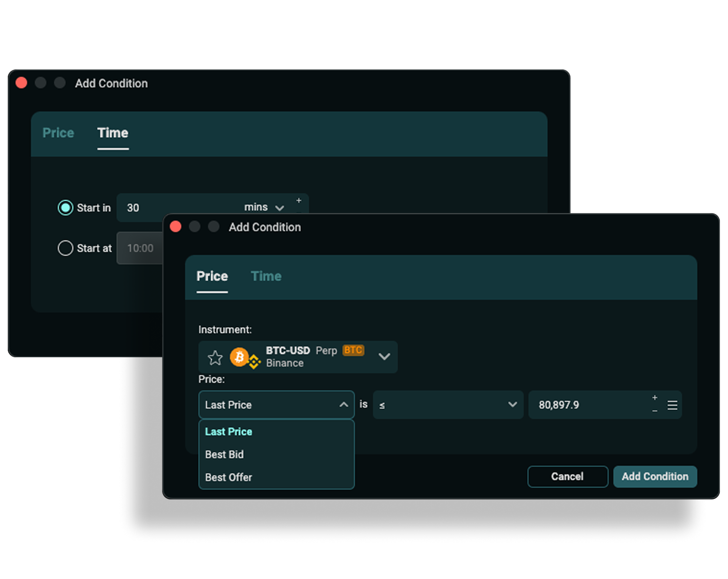Expand the instrument selector chevron

pos(384,357)
